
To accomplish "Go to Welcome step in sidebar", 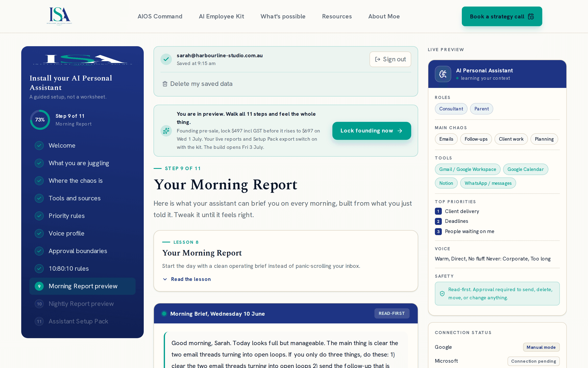I will pos(82,146).
